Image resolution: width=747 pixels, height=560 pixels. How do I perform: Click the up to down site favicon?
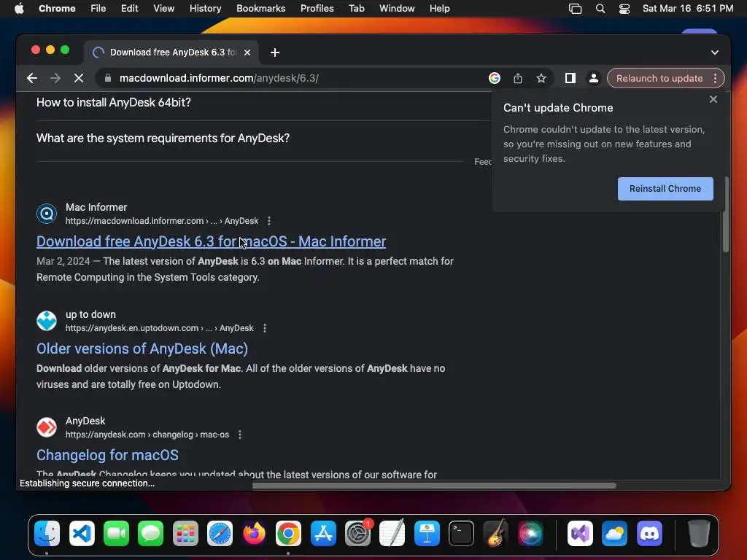click(x=47, y=321)
